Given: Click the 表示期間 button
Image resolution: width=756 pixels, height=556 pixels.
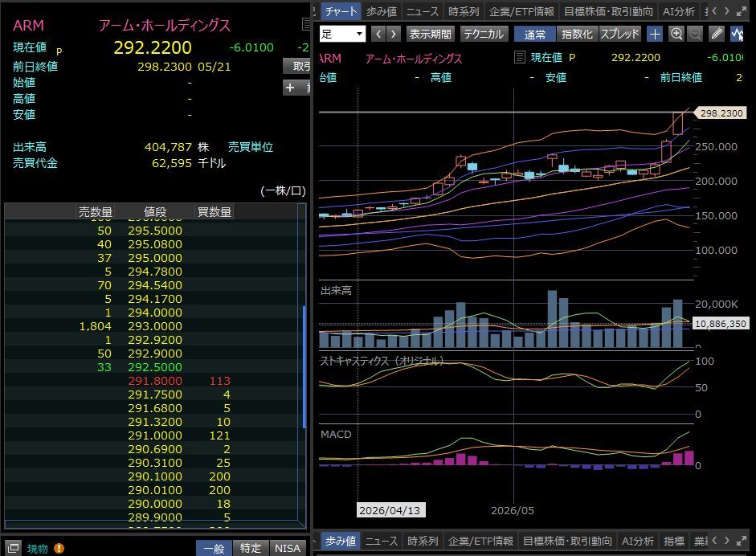Looking at the screenshot, I should click(430, 34).
